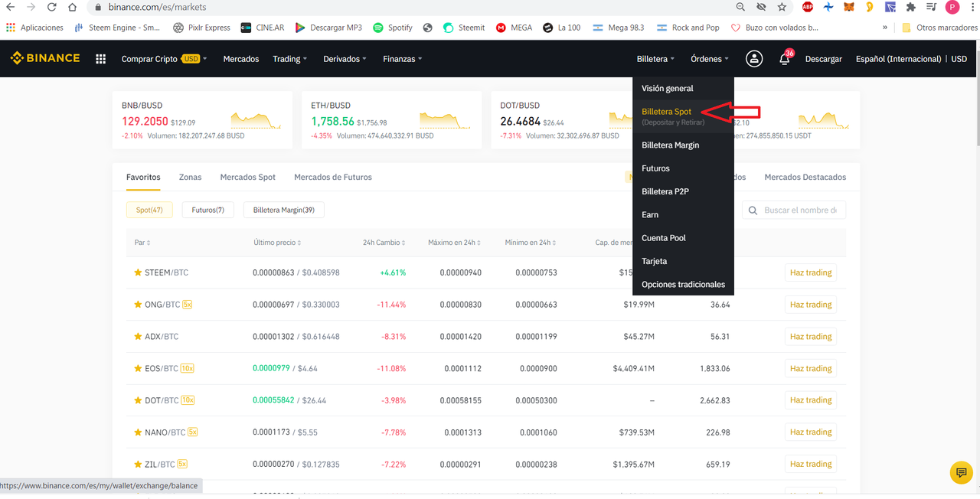Open the apps grid menu icon

pyautogui.click(x=100, y=59)
